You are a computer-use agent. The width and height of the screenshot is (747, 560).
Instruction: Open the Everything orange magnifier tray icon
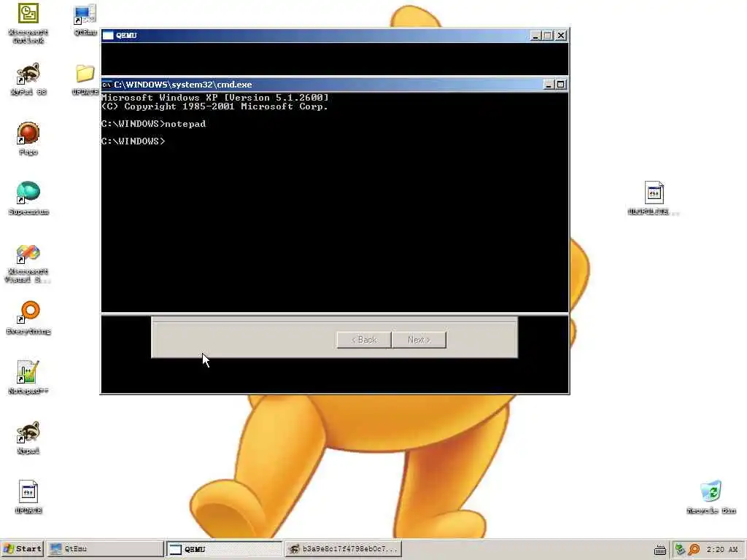694,550
